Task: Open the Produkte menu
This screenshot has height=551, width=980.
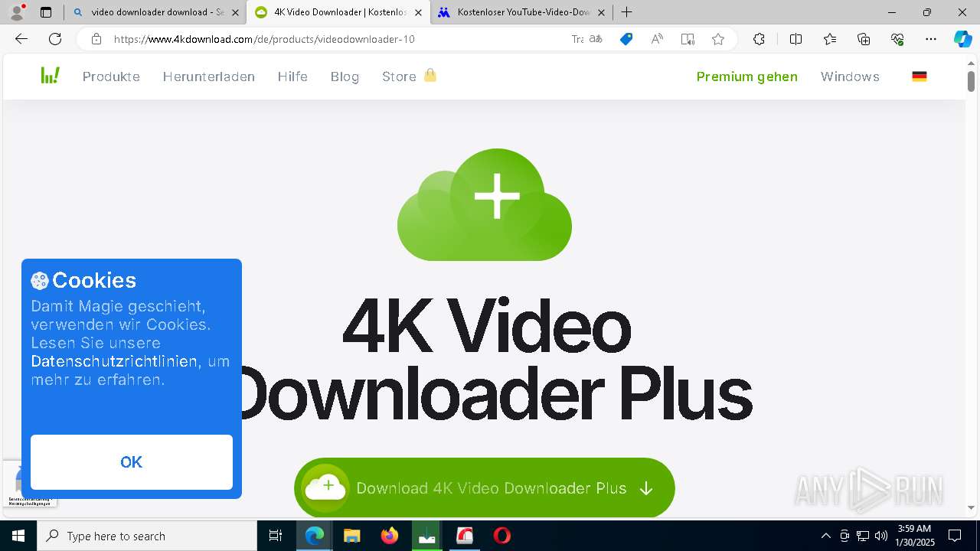Action: click(111, 77)
